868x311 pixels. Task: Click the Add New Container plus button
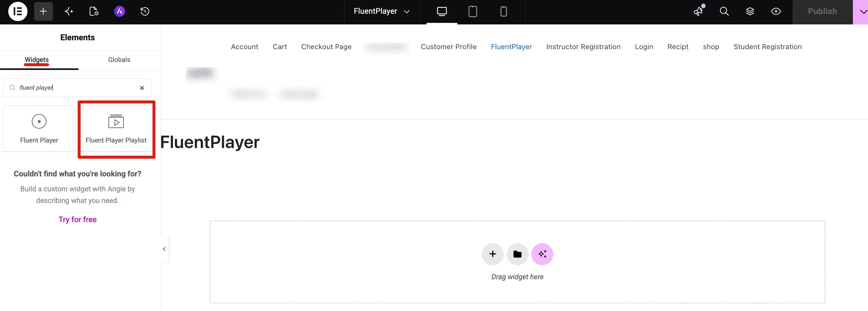point(493,254)
